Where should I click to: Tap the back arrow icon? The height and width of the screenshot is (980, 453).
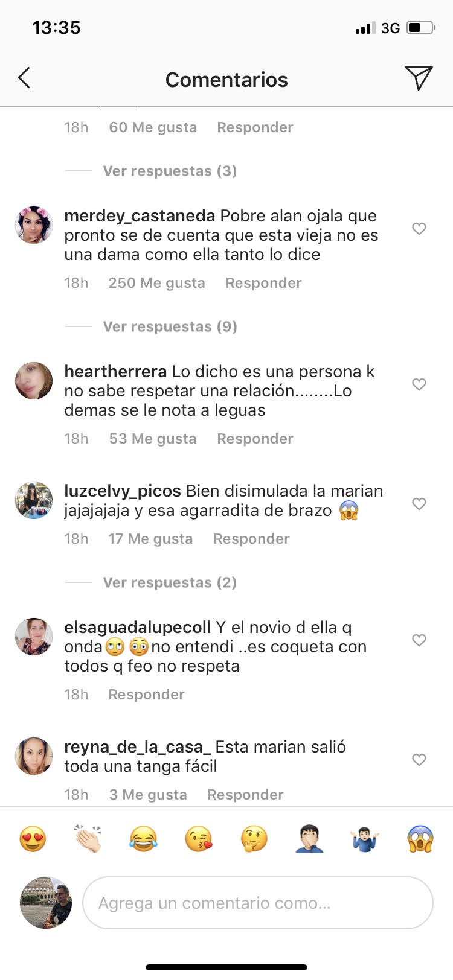(24, 78)
